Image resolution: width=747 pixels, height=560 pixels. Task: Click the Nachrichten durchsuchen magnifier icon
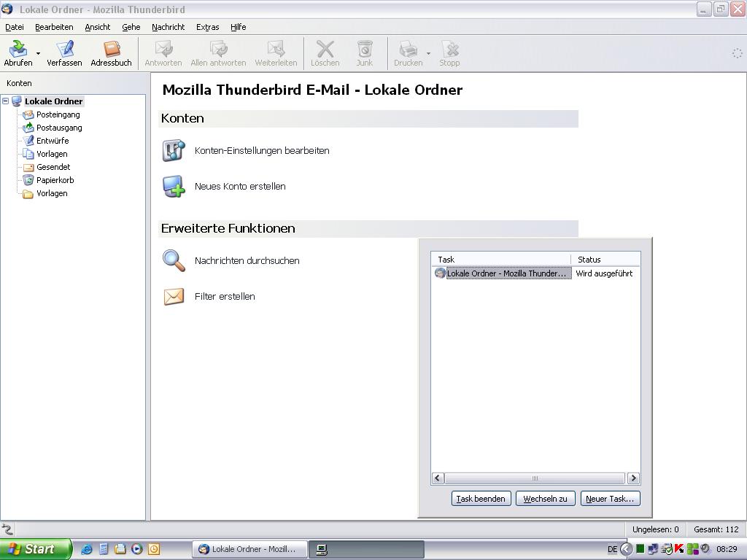pyautogui.click(x=174, y=260)
